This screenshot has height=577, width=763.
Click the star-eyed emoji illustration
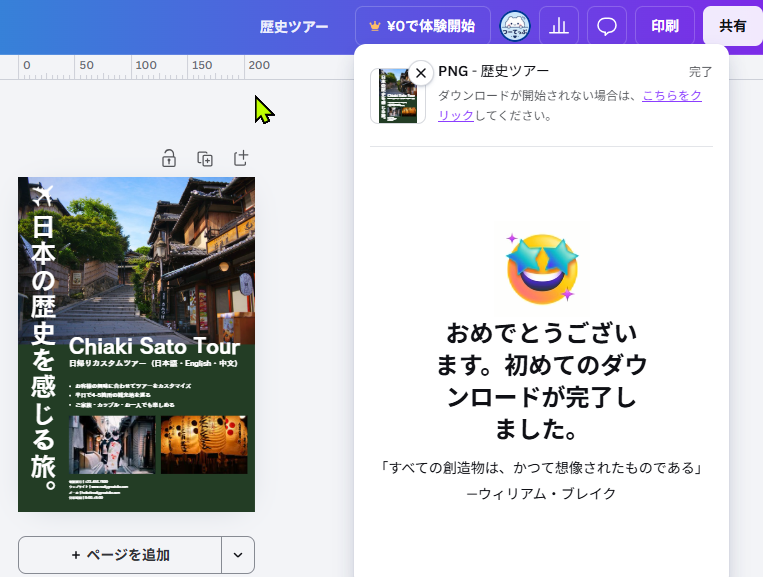coord(542,269)
